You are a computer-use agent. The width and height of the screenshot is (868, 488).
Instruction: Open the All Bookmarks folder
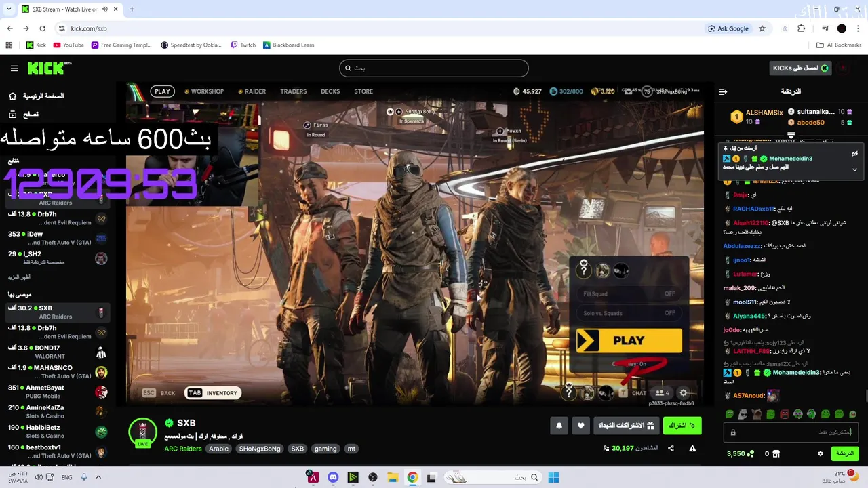839,45
